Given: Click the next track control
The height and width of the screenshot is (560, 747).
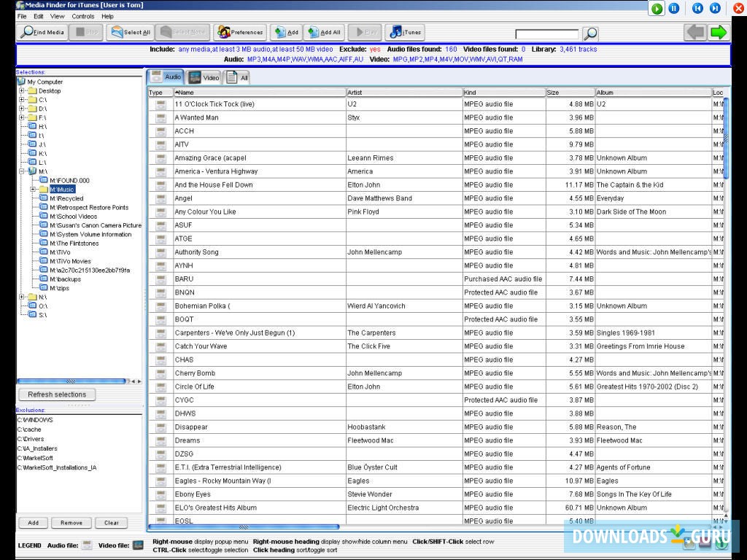Looking at the screenshot, I should point(715,8).
